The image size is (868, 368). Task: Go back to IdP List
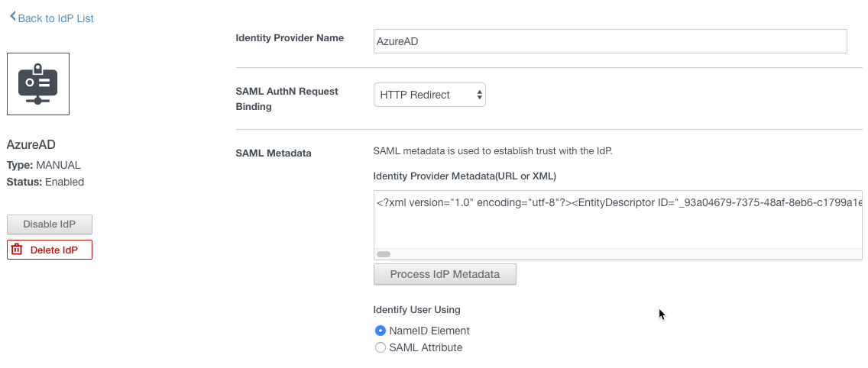[x=55, y=18]
